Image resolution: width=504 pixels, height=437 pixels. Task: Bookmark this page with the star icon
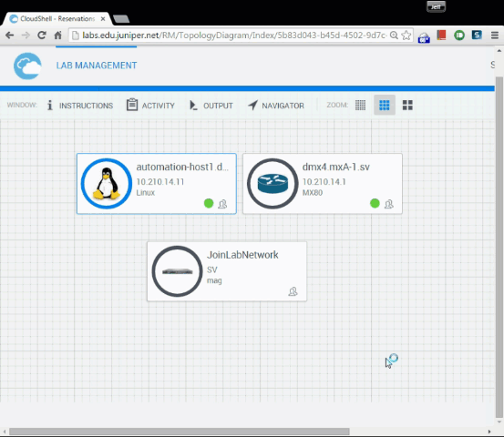[406, 35]
